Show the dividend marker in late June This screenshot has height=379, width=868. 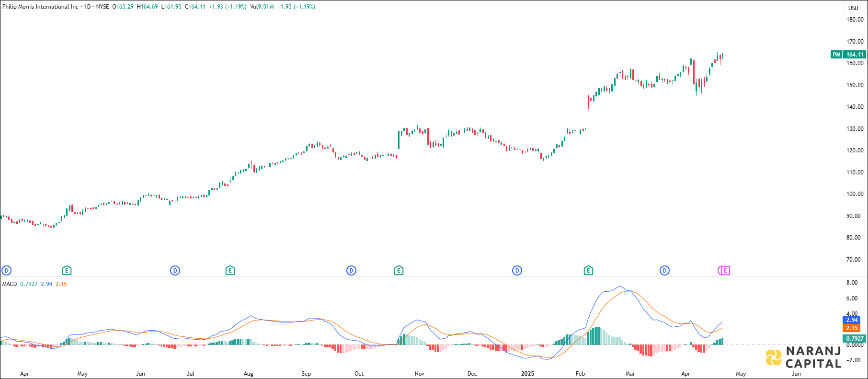point(175,271)
